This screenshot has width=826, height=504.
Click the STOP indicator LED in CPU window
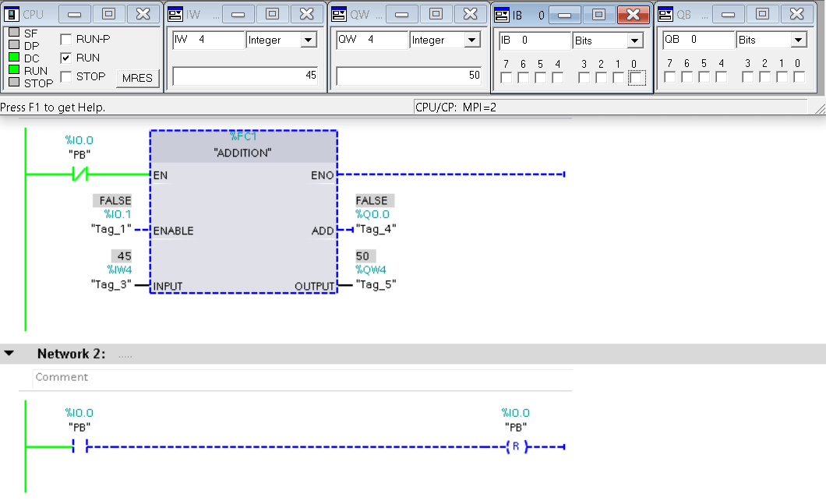(14, 82)
